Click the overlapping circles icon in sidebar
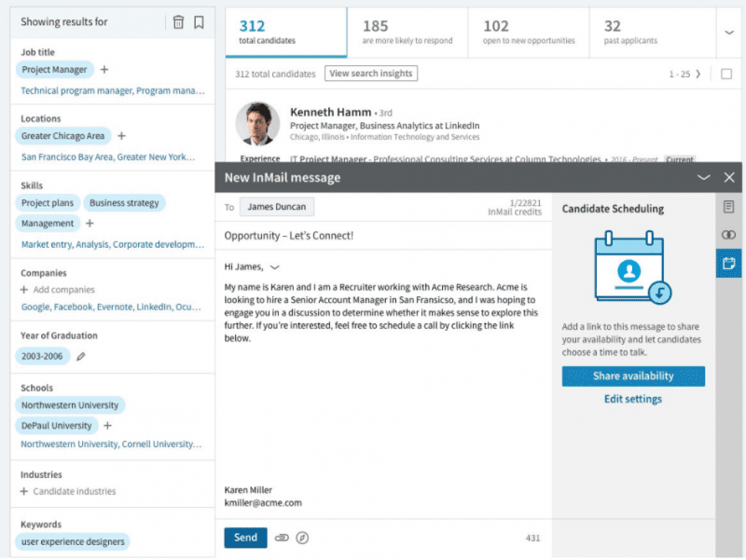 coord(729,235)
